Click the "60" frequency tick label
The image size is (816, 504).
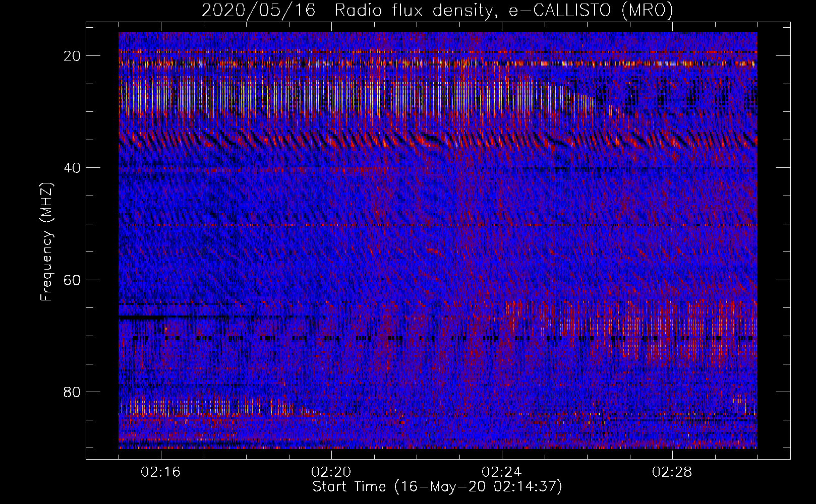[x=73, y=280]
